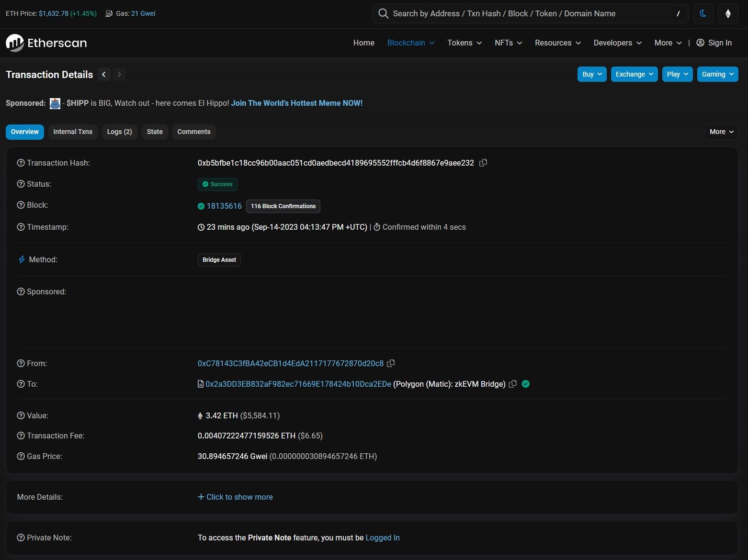
Task: Open block 18135616 link
Action: pyautogui.click(x=224, y=206)
